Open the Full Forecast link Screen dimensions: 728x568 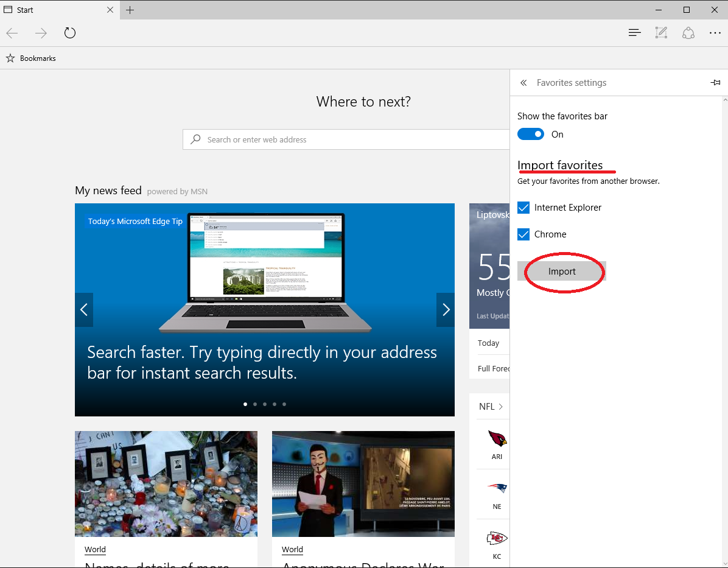[494, 368]
